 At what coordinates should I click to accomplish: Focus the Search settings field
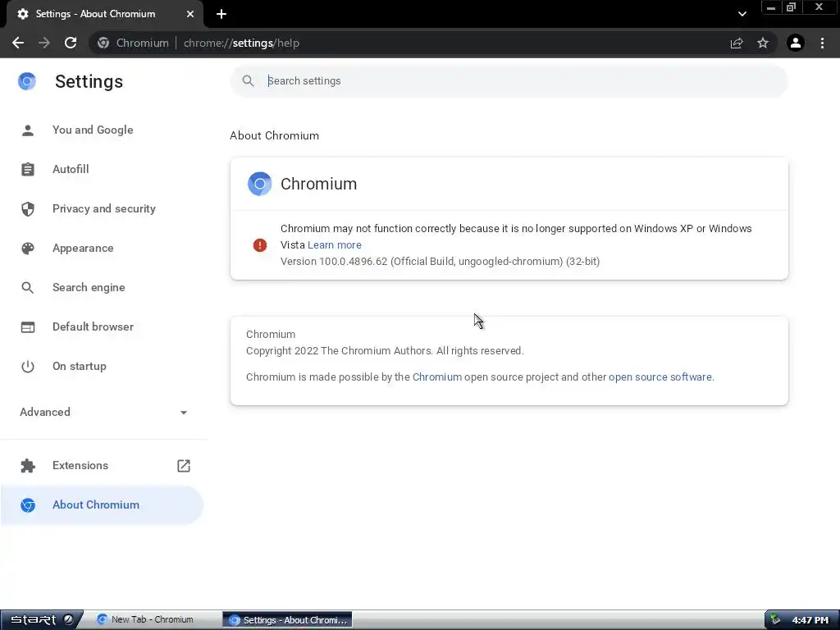[509, 81]
